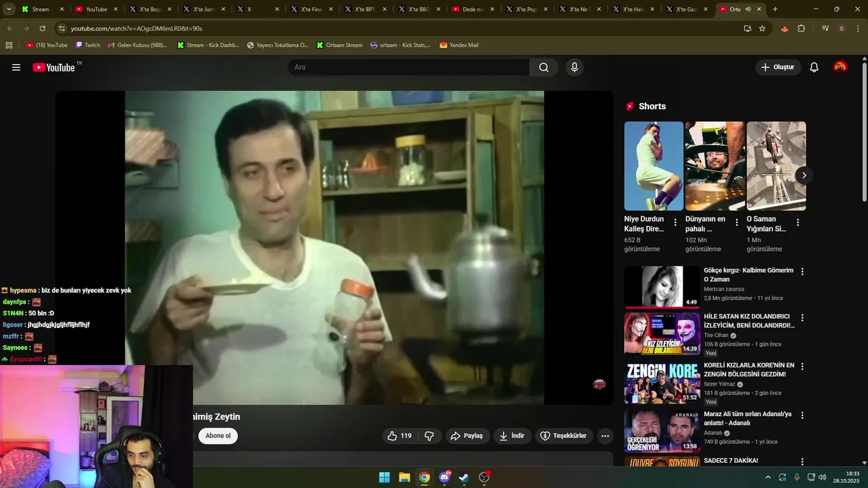Open the tab search dropdown arrow
This screenshot has height=488, width=868.
click(9, 9)
